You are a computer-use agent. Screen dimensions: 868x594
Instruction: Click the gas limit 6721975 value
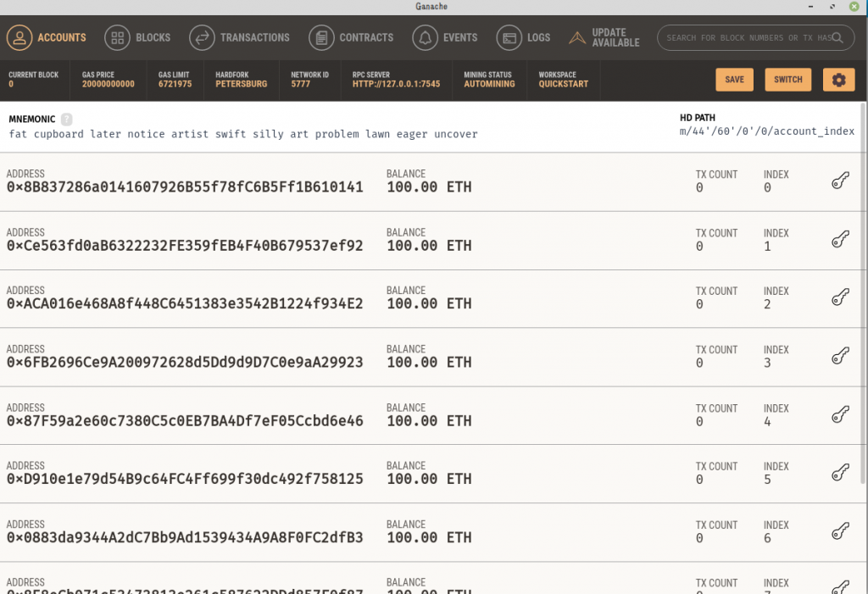click(x=175, y=84)
